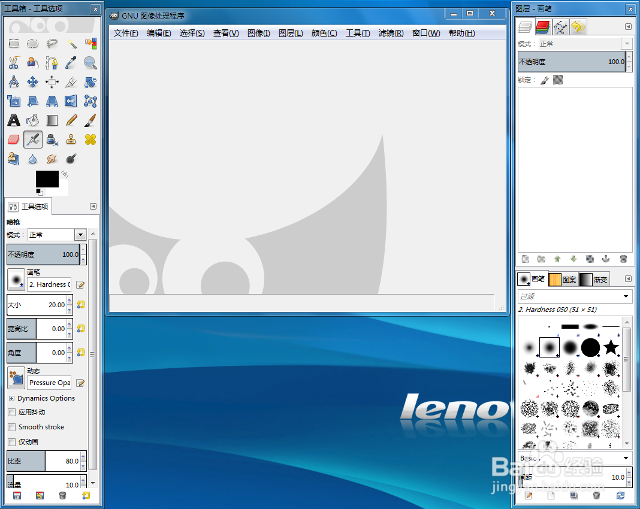Create a new layer button
Screen dimensions: 640x509
point(525,259)
